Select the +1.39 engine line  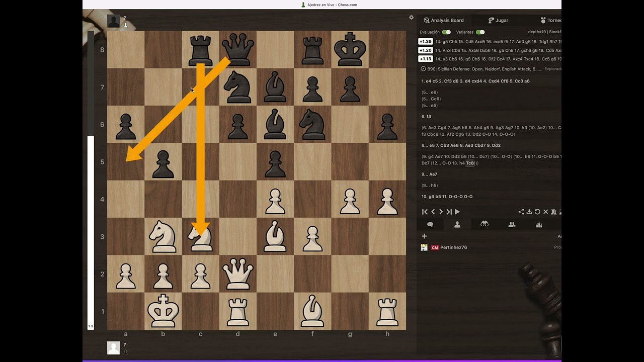coord(491,42)
